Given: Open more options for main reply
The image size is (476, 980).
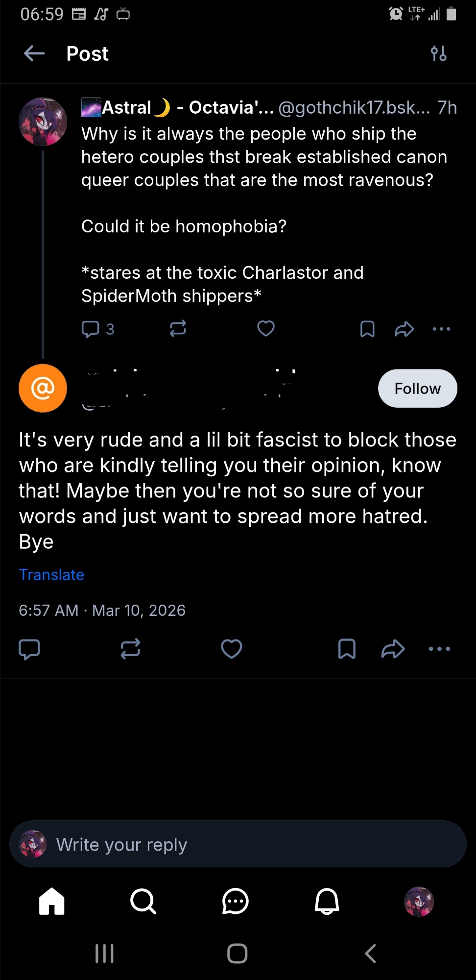Looking at the screenshot, I should [x=439, y=649].
